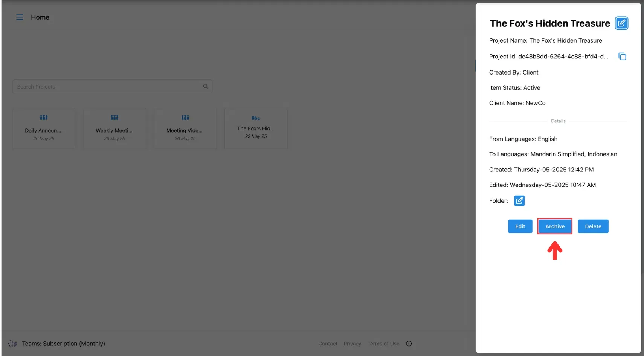Click the Edit button

point(520,226)
